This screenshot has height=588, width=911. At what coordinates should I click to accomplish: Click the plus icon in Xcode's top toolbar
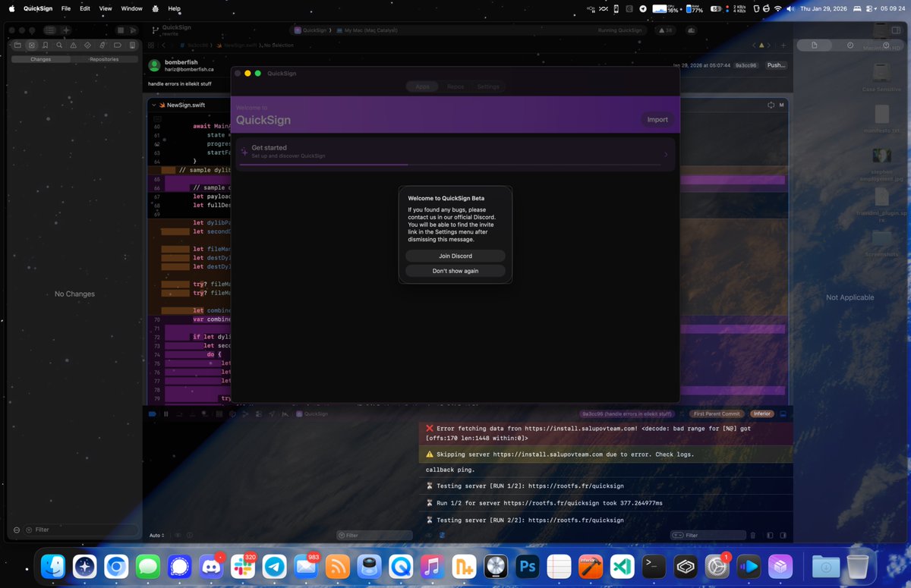[66, 30]
